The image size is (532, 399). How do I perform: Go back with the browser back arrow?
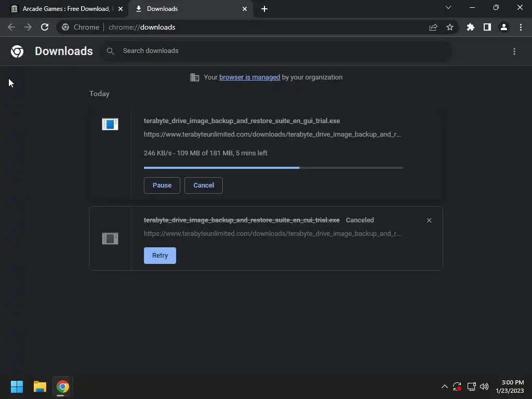(x=11, y=27)
